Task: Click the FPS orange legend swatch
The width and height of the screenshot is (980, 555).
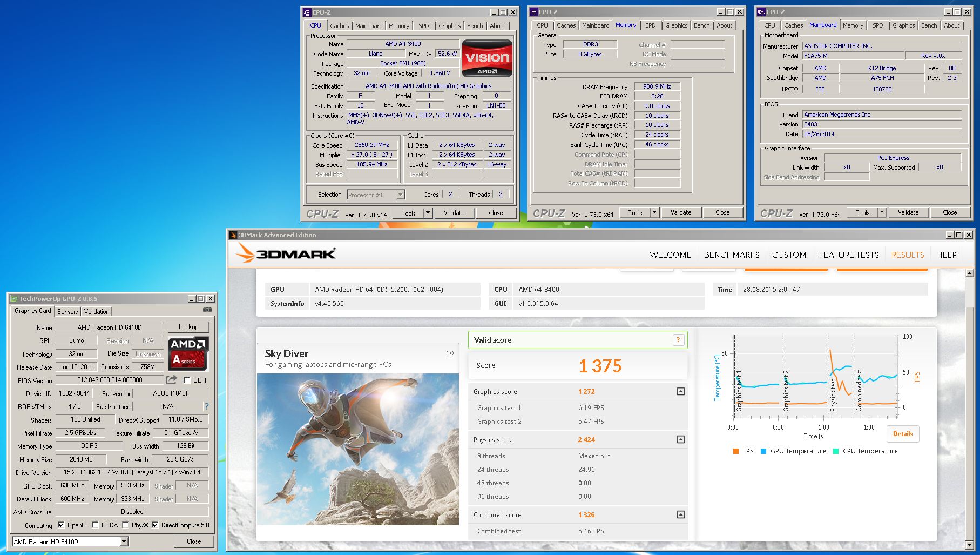Action: click(x=736, y=451)
